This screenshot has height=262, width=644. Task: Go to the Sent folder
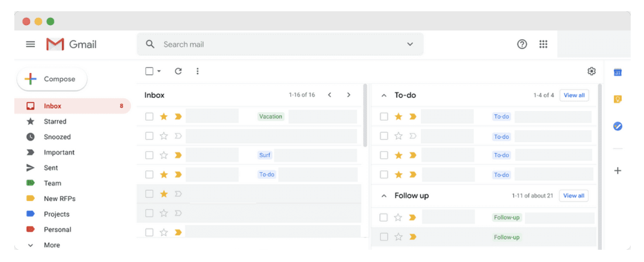pos(51,168)
